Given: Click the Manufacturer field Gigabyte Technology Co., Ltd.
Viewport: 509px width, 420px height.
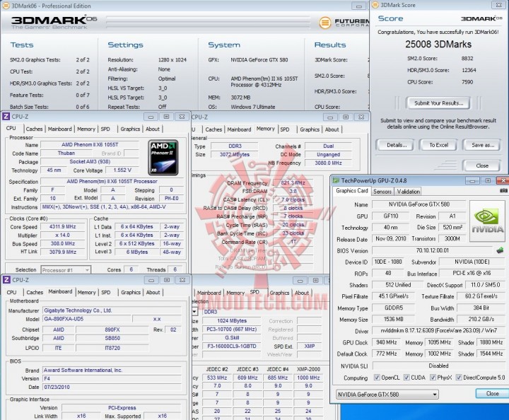Looking at the screenshot, I should tap(112, 310).
